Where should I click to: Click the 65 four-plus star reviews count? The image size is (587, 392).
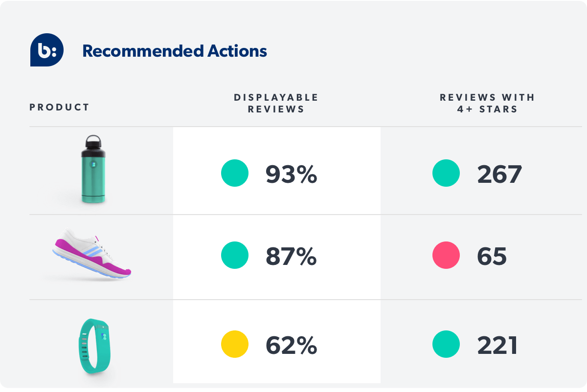[x=492, y=256]
